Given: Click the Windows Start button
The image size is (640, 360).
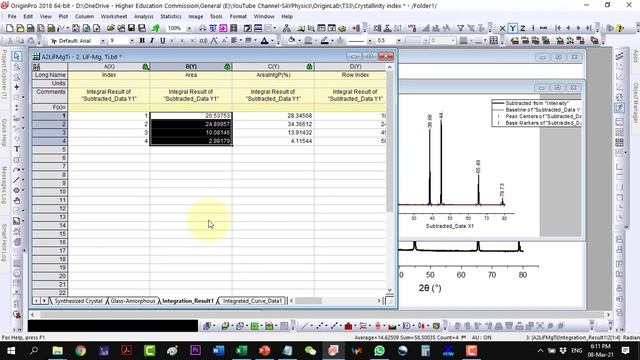Looking at the screenshot, I should [11, 351].
